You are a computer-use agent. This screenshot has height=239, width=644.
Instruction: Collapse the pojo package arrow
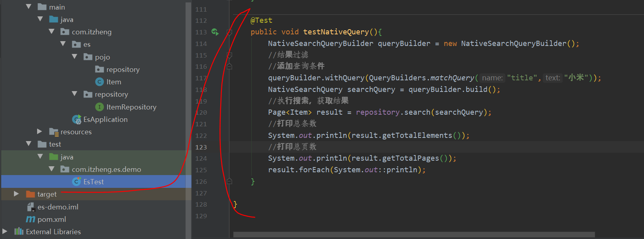pos(75,57)
